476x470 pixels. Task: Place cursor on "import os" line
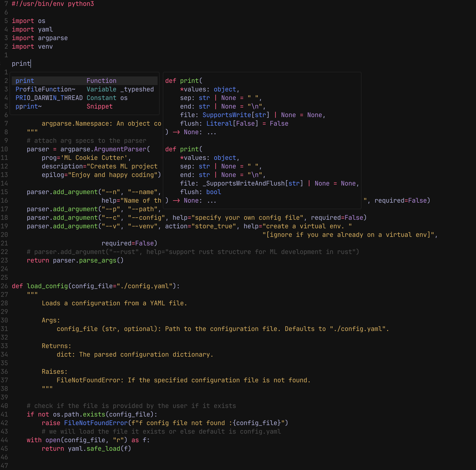[28, 21]
